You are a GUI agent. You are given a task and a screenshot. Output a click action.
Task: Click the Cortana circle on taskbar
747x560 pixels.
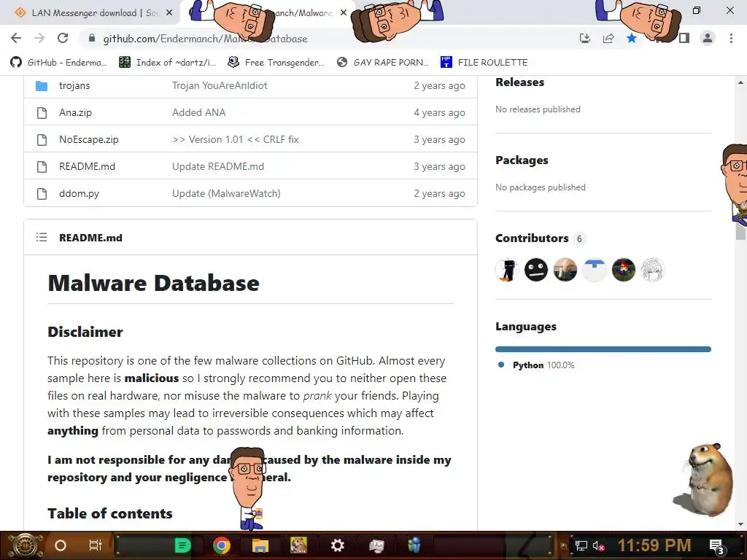(61, 545)
